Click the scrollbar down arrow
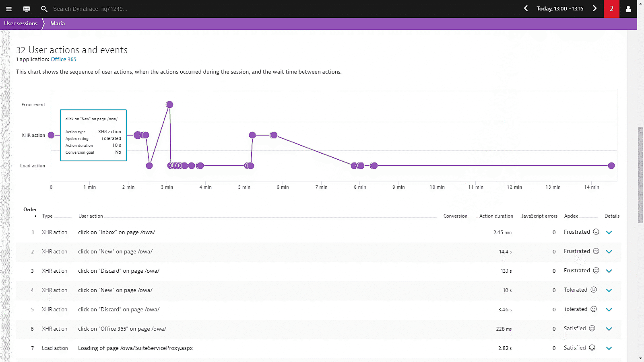The height and width of the screenshot is (362, 644). click(x=640, y=358)
